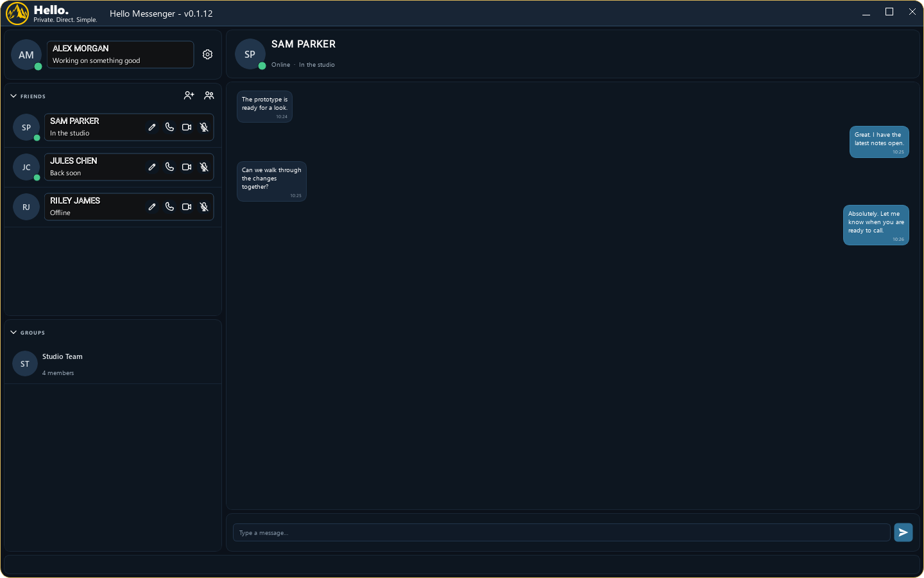This screenshot has height=578, width=924.
Task: Call Riley James with phone icon
Action: (x=169, y=207)
